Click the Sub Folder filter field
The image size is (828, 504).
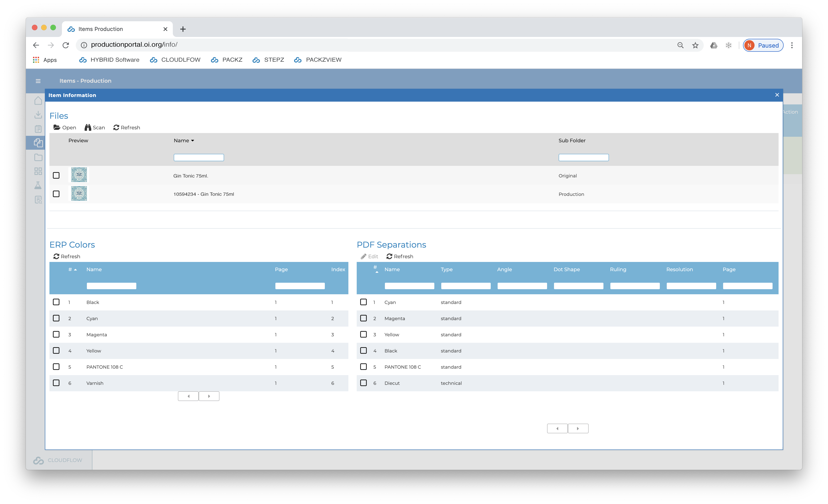583,157
